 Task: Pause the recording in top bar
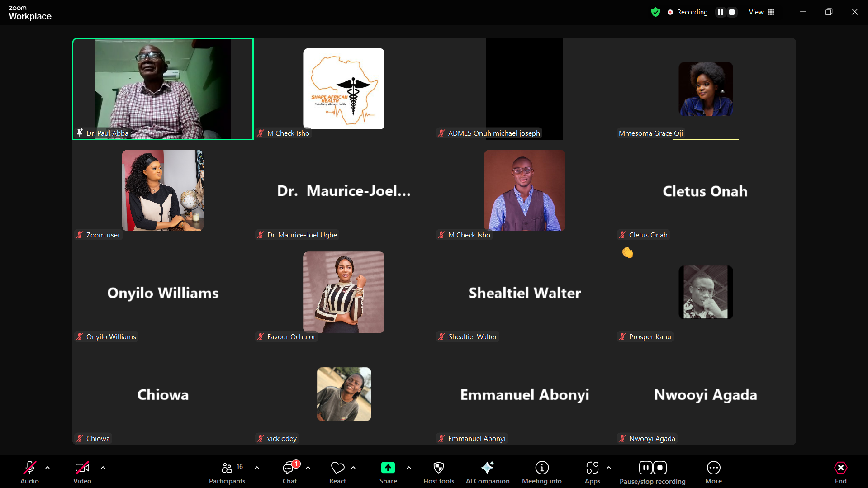point(721,12)
